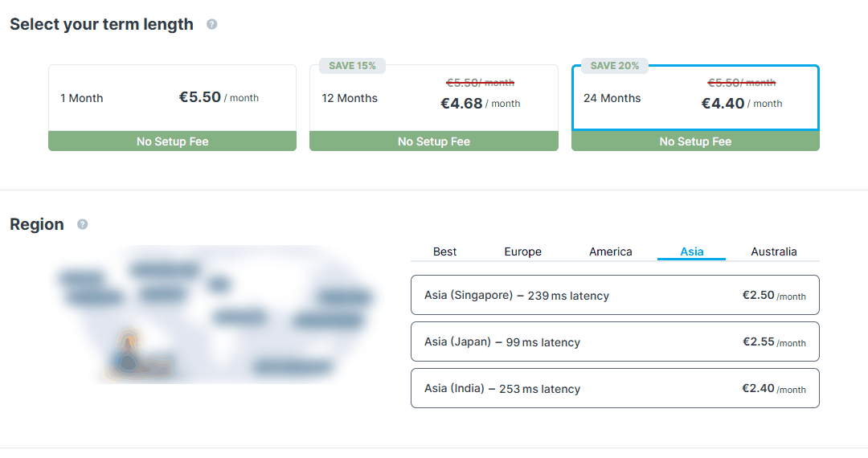Screen dimensions: 868x458
Task: Click the €5.50 / month price
Action: 219,97
